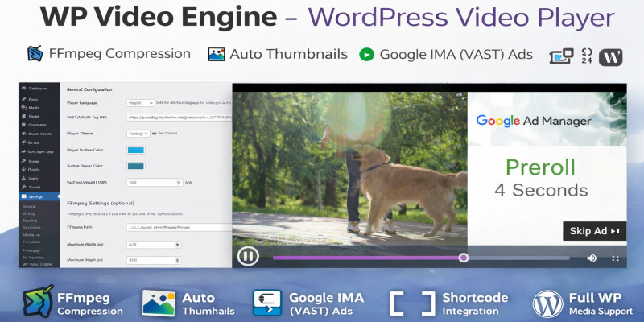This screenshot has width=644, height=322.
Task: Pick the Player Button Color swatch
Action: [136, 150]
